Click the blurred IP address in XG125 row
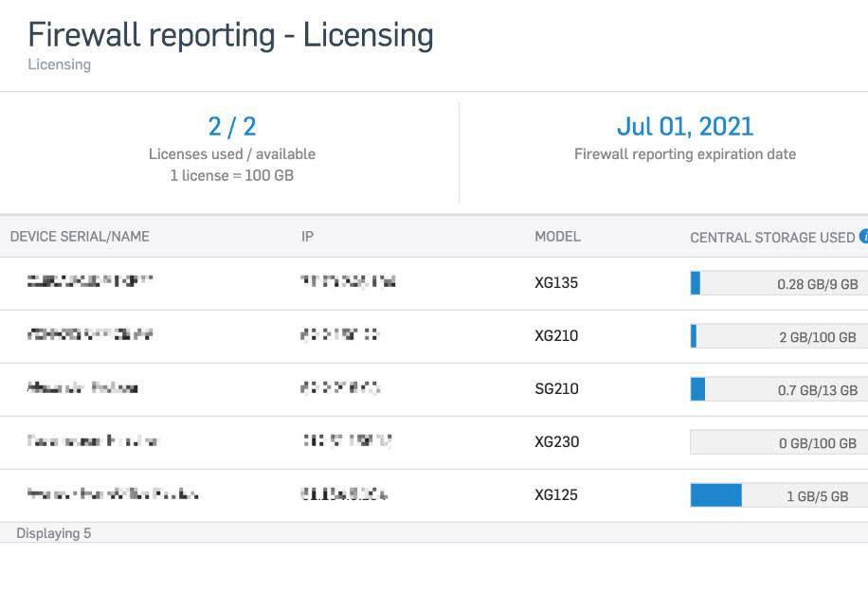Screen dimensions: 868x591 pyautogui.click(x=344, y=493)
